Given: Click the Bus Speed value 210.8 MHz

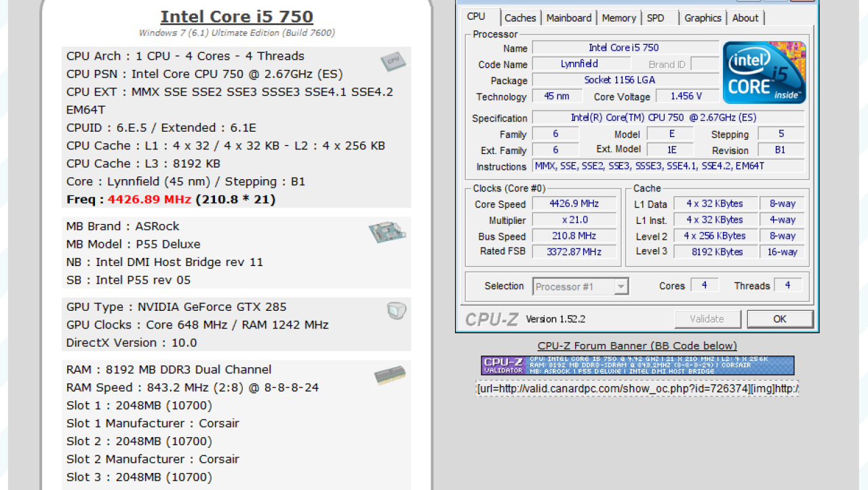Looking at the screenshot, I should tap(574, 236).
